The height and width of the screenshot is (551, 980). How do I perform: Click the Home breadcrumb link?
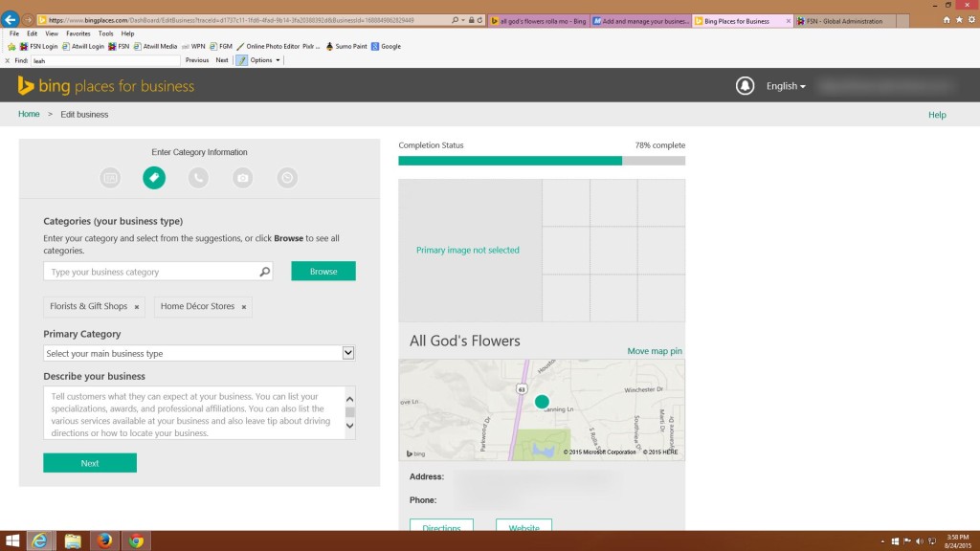coord(29,114)
